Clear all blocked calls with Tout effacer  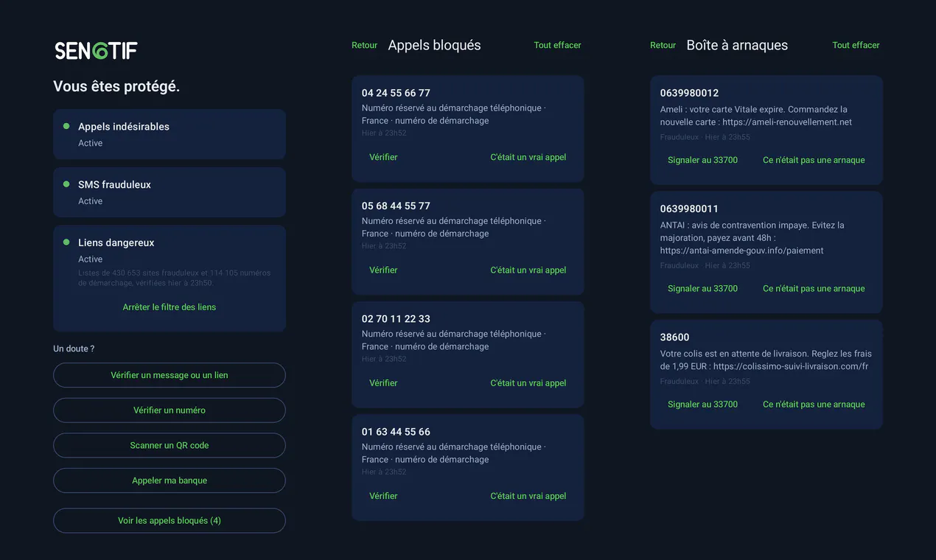(557, 46)
